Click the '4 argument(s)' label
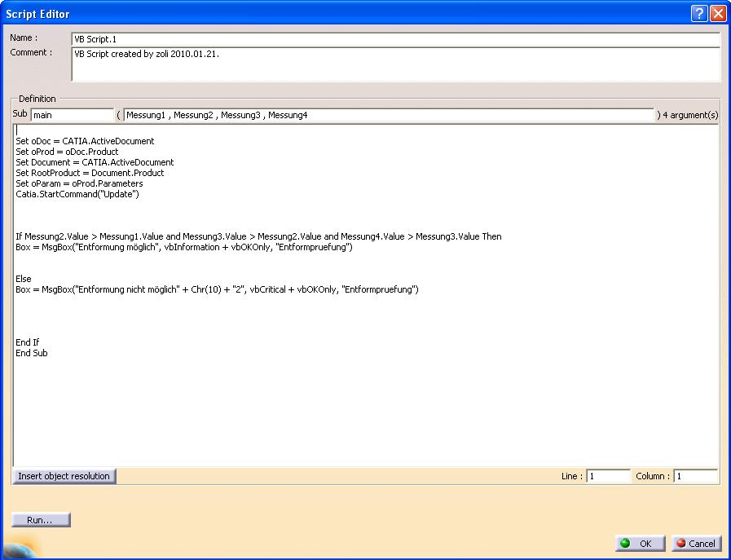This screenshot has height=560, width=731. pos(690,115)
